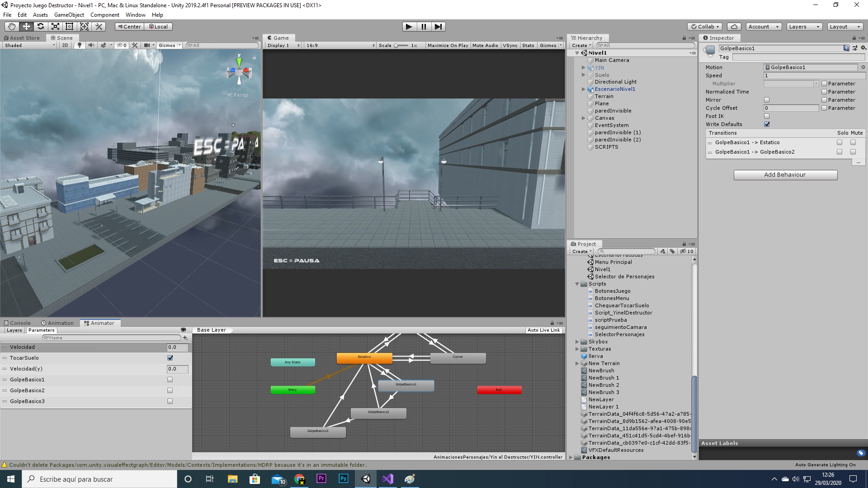868x488 pixels.
Task: Click the Add Behaviour button
Action: [x=785, y=175]
